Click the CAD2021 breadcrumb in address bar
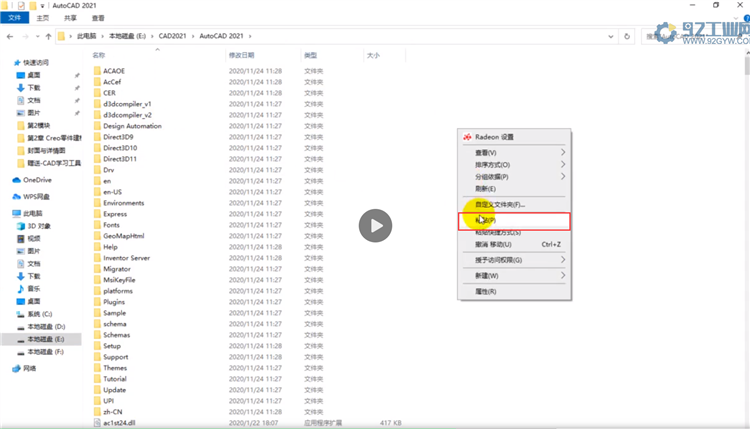The height and width of the screenshot is (429, 750). [x=172, y=36]
